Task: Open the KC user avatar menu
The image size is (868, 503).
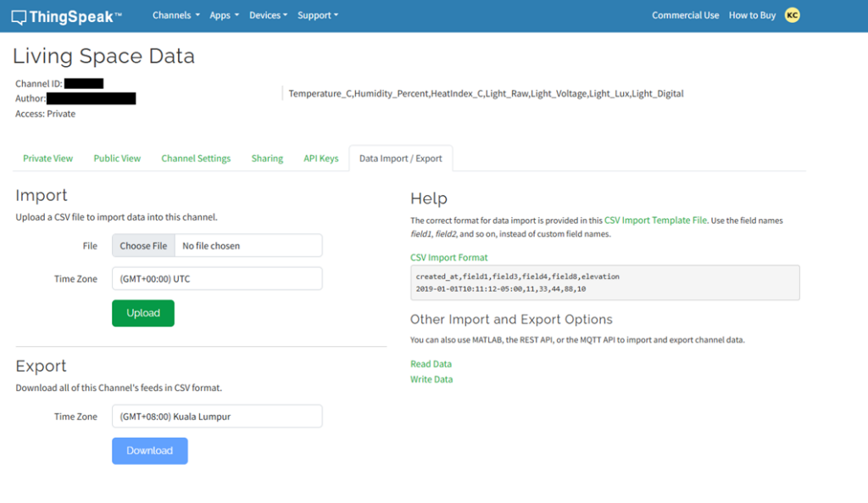Action: pos(793,14)
